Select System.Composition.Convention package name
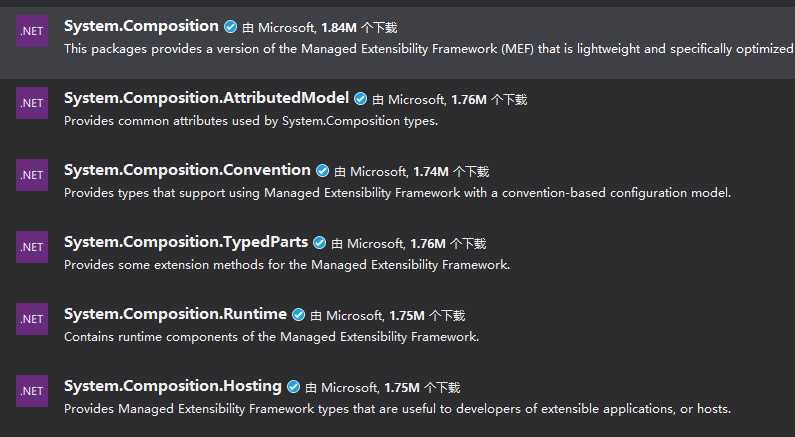This screenshot has width=795, height=437. coord(187,170)
